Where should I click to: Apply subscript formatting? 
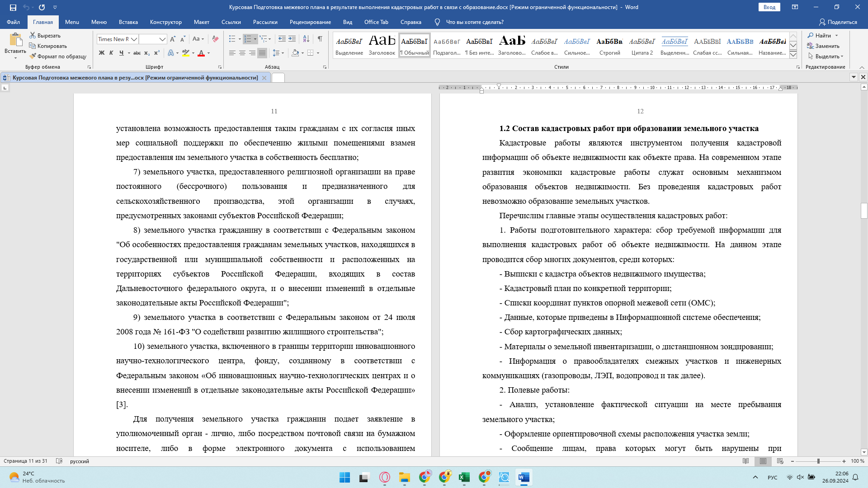(147, 53)
